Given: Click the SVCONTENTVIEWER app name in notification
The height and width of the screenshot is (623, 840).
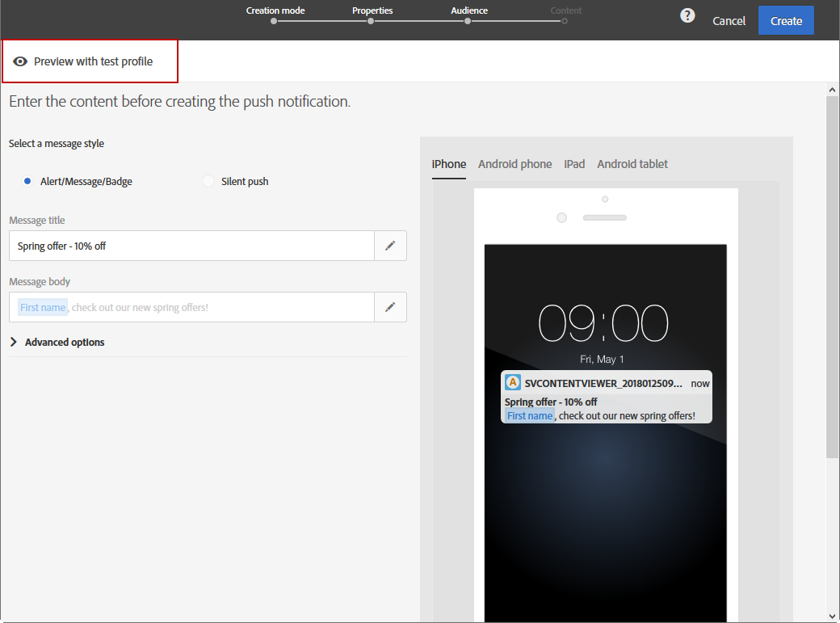Looking at the screenshot, I should pyautogui.click(x=603, y=383).
